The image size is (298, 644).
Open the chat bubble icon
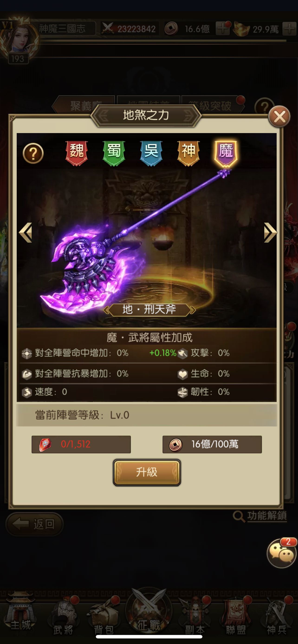282,553
